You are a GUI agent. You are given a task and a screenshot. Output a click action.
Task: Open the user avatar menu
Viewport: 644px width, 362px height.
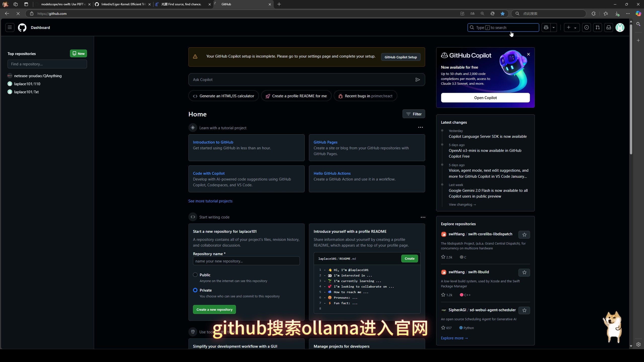(x=620, y=27)
